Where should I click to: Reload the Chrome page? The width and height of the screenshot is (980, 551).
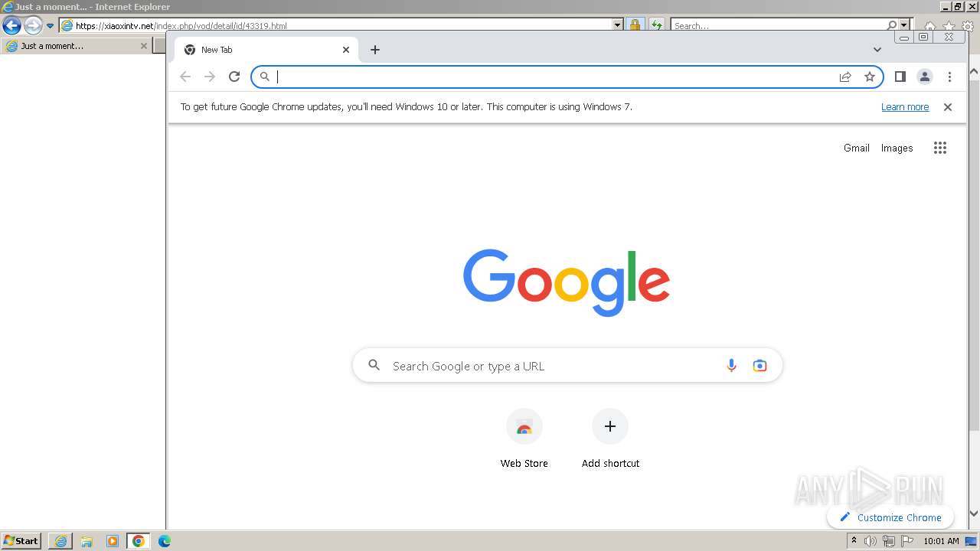point(234,77)
